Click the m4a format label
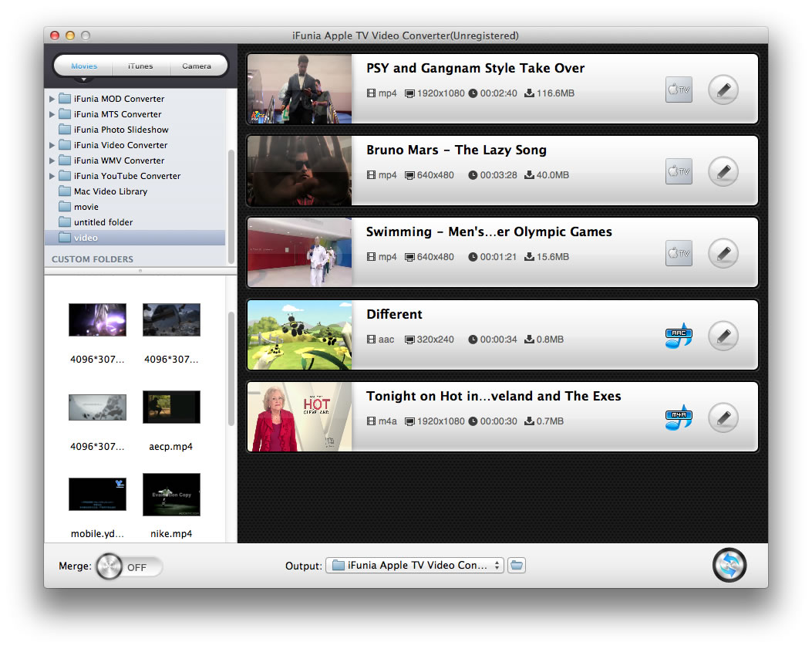Image resolution: width=812 pixels, height=649 pixels. [x=387, y=421]
